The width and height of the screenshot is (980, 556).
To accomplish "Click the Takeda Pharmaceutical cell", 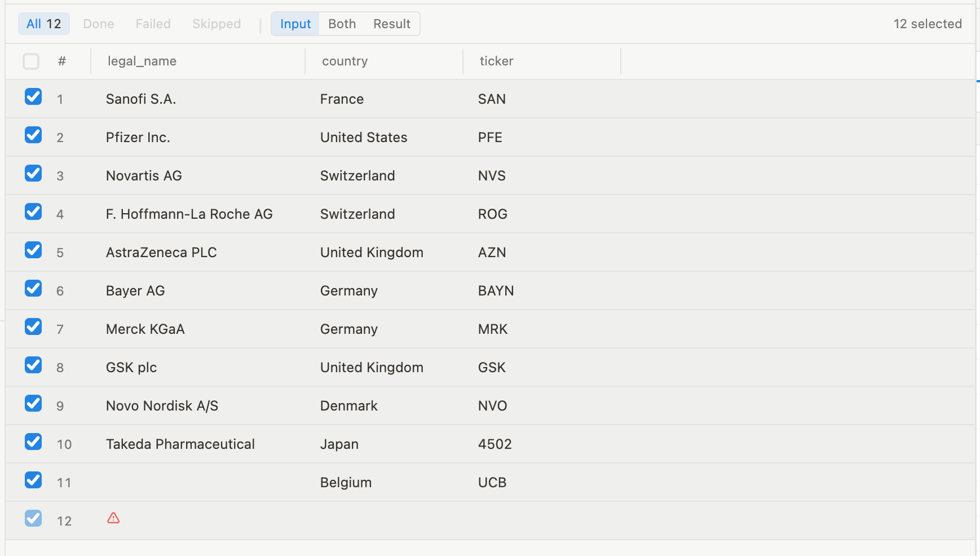I will 180,444.
